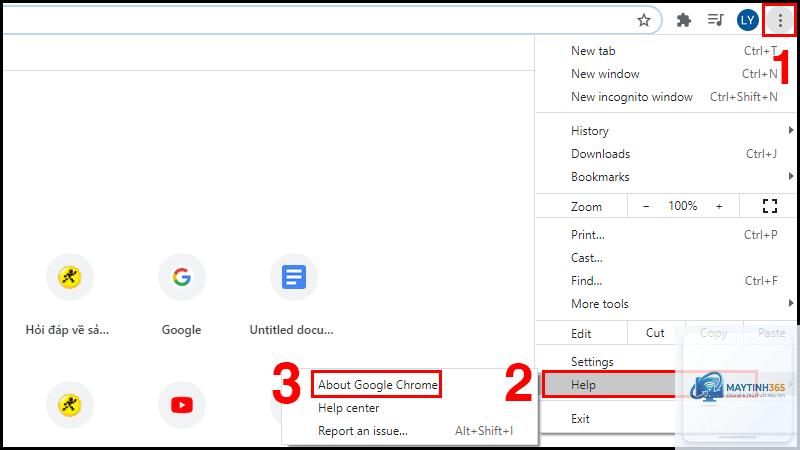Expand the Help submenu entry
This screenshot has width=800, height=450.
[666, 385]
